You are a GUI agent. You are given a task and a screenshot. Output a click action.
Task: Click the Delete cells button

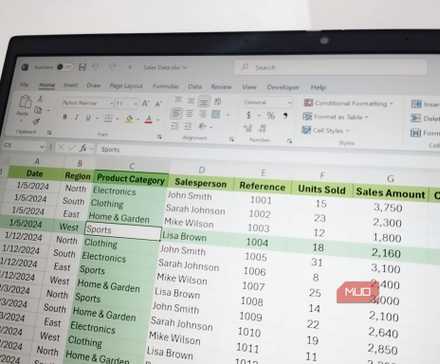coord(425,118)
